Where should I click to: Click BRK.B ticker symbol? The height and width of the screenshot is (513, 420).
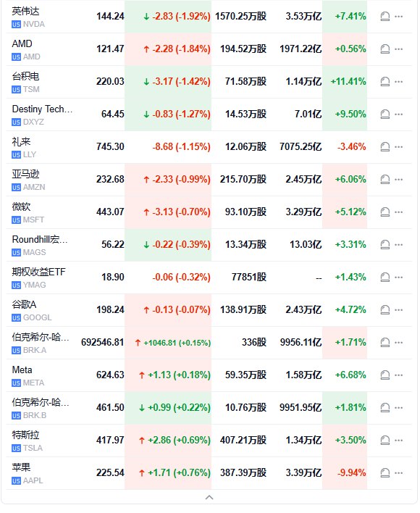(x=35, y=415)
